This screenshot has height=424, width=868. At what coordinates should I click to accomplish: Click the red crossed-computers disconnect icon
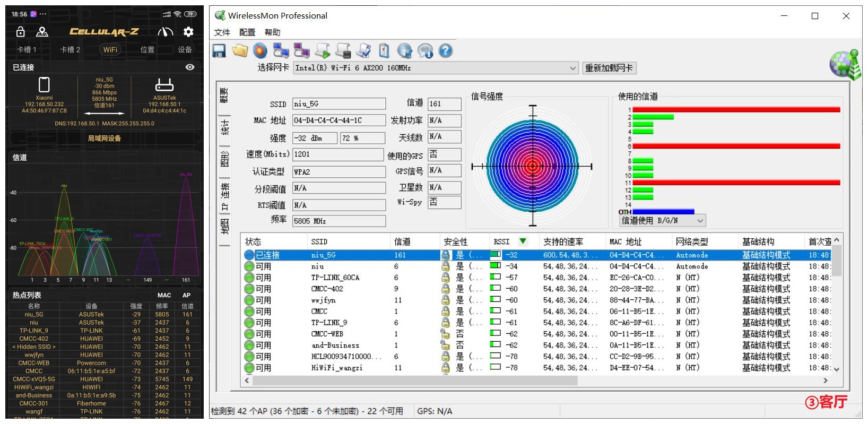click(301, 51)
